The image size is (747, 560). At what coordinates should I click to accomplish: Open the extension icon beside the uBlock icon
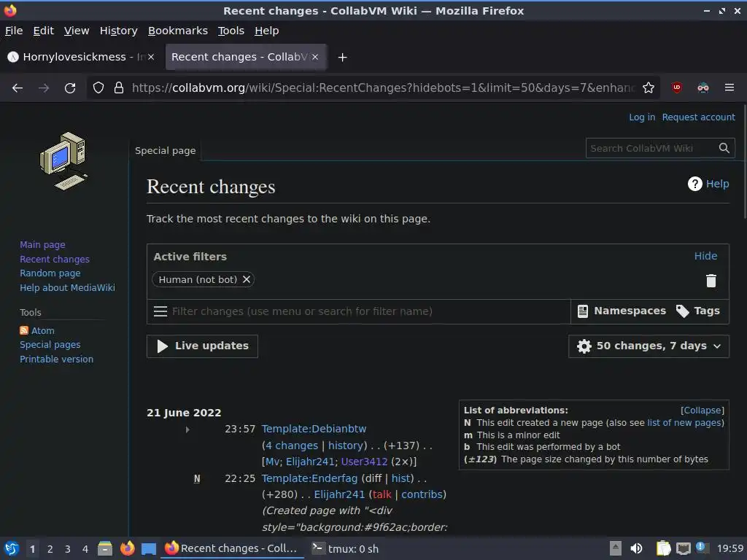[x=703, y=87]
